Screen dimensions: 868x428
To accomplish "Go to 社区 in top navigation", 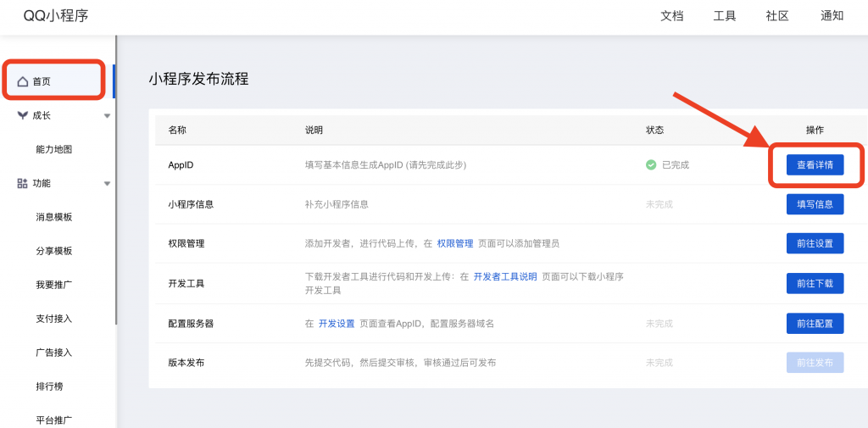I will pyautogui.click(x=777, y=16).
